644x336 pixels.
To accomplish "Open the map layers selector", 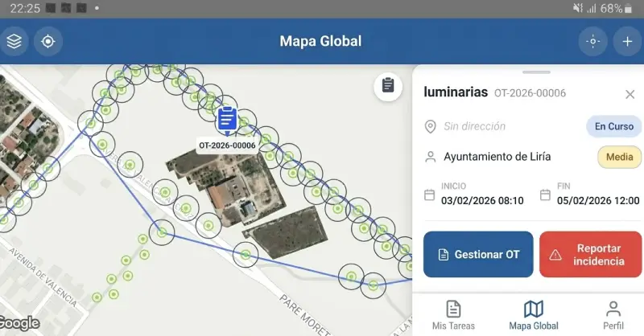I will point(14,41).
